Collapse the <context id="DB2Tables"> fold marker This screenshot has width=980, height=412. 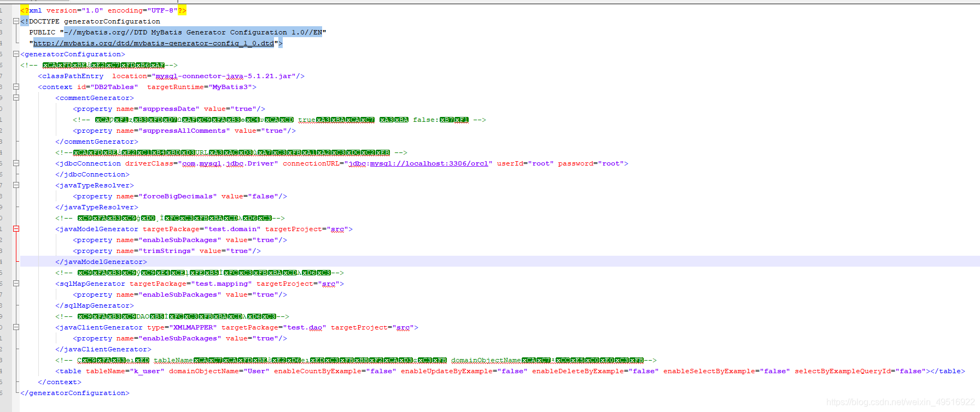16,87
